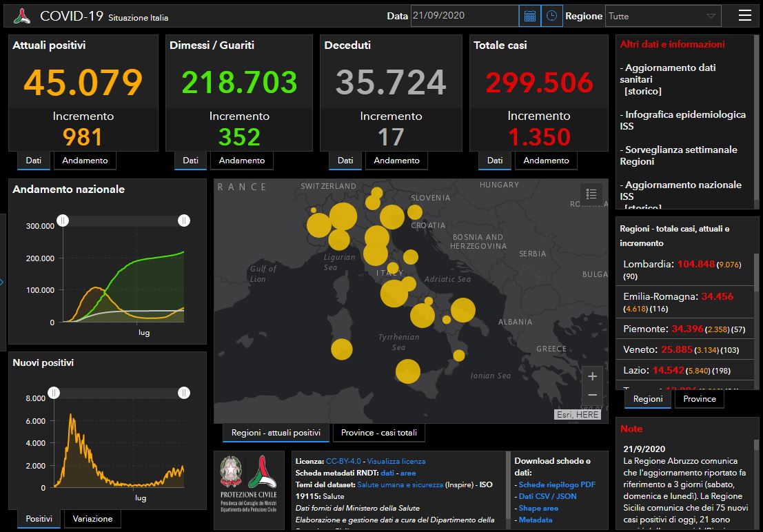The height and width of the screenshot is (532, 763).
Task: Show Andamento for Dimessi / Guariti
Action: tap(242, 161)
